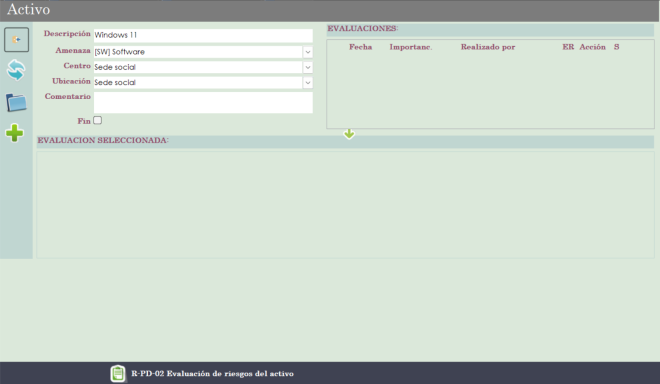This screenshot has width=660, height=384.
Task: Toggle the Fin checkbox
Action: point(98,120)
